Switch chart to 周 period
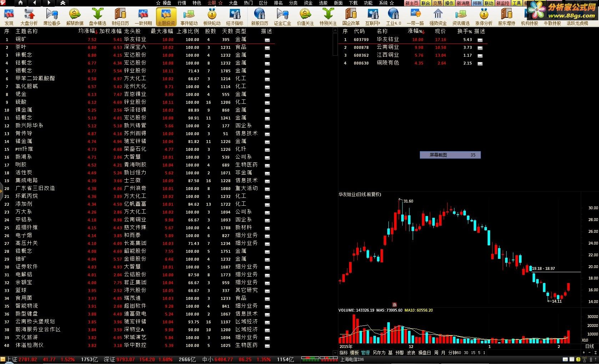 pos(436,353)
